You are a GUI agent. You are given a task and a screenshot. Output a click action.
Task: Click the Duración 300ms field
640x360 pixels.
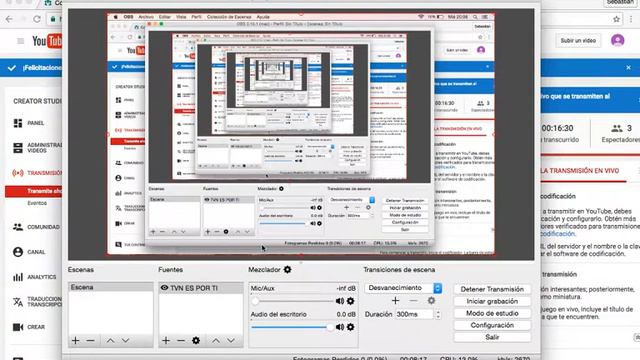[414, 314]
